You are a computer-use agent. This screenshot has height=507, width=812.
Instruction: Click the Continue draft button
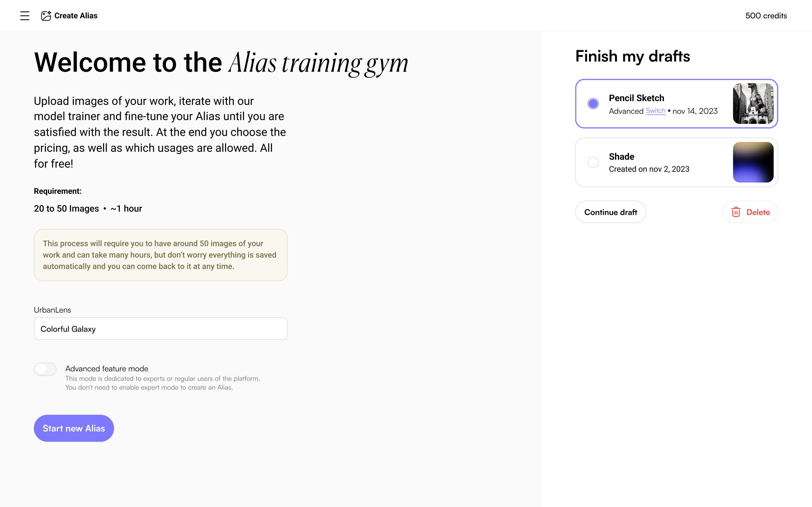[611, 212]
